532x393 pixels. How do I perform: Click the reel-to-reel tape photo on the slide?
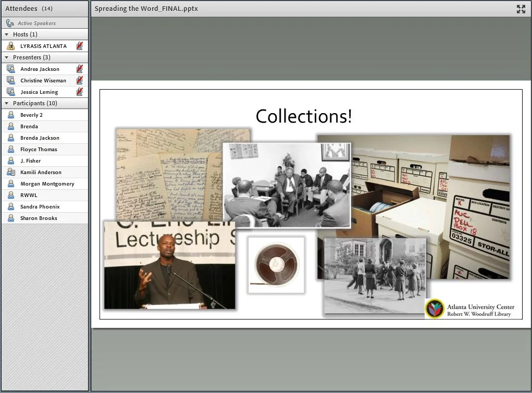click(x=276, y=265)
